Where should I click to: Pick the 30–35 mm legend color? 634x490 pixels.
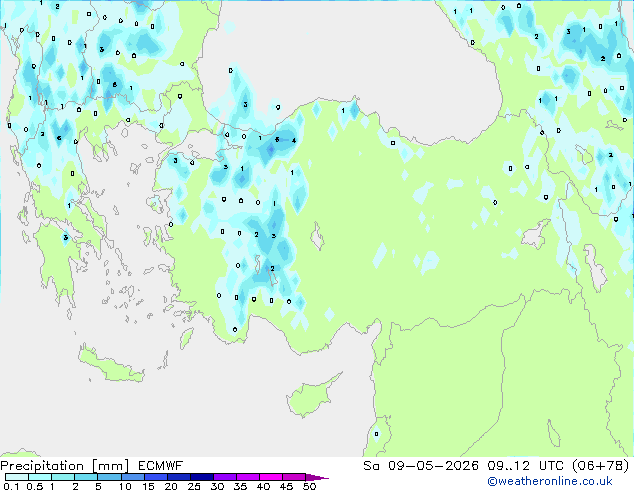point(224,477)
